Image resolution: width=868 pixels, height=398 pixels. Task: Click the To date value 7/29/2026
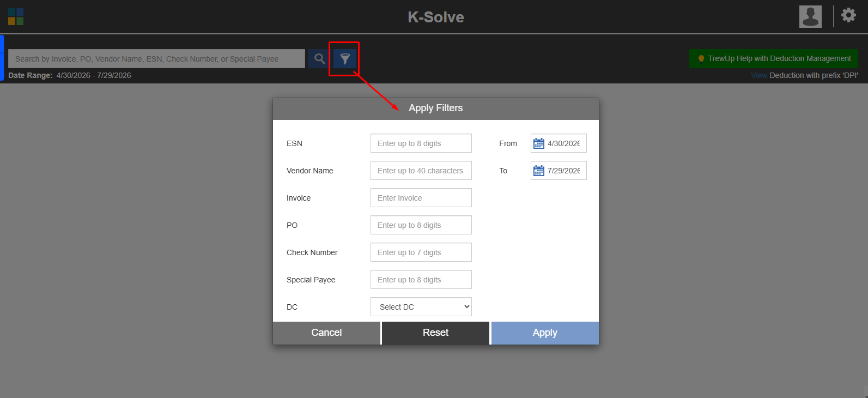coord(564,171)
